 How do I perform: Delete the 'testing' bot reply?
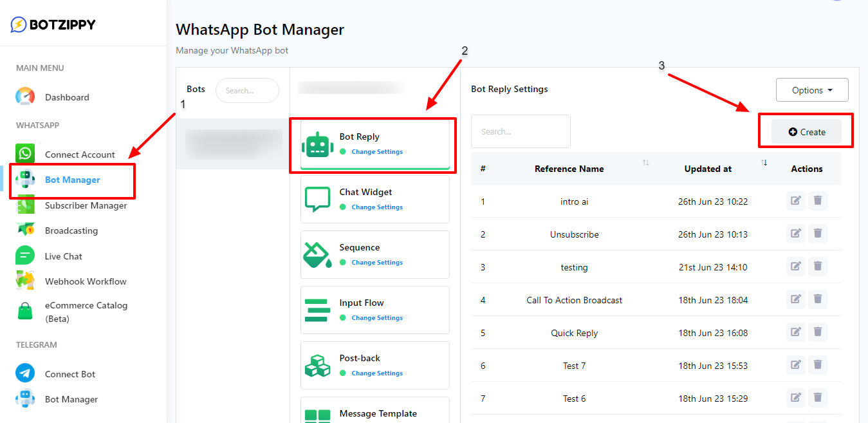[818, 267]
